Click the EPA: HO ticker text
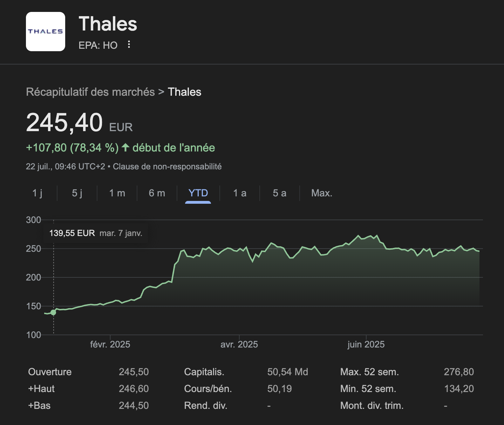The width and height of the screenshot is (504, 425). tap(98, 45)
